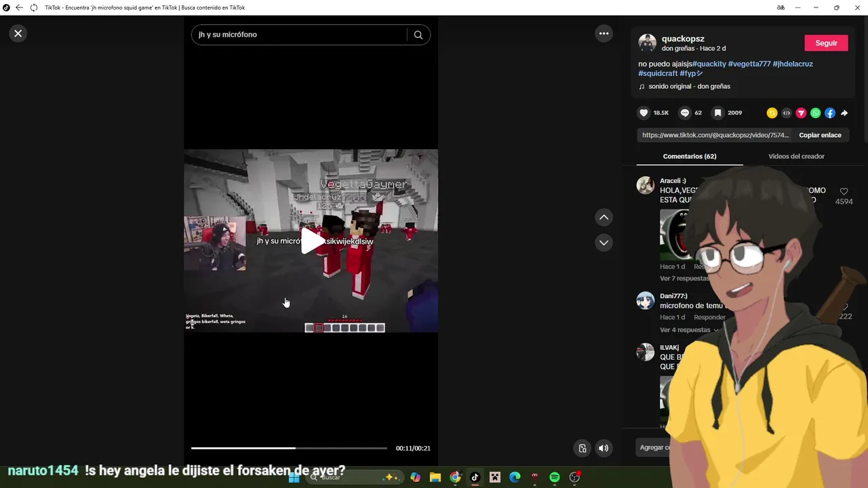The width and height of the screenshot is (868, 488).
Task: Play the video with the center play button
Action: (x=311, y=241)
